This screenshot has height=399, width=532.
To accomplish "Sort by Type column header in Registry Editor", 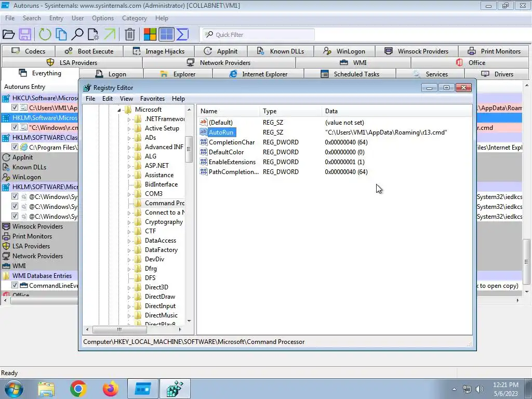I will pyautogui.click(x=290, y=111).
